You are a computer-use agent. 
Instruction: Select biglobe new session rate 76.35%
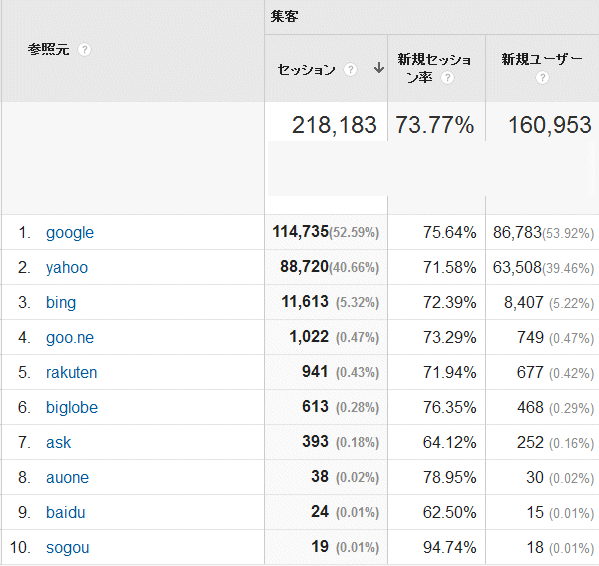450,408
